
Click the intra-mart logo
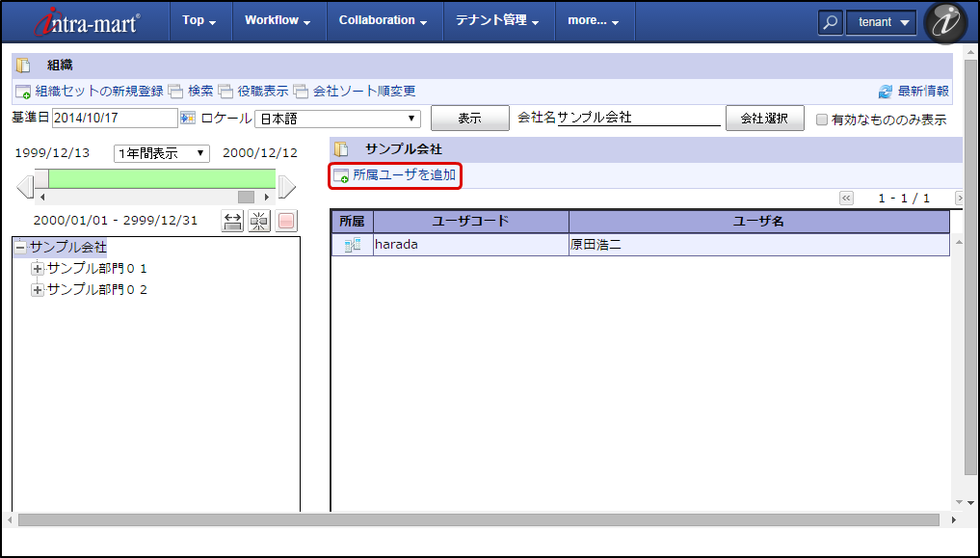pos(88,22)
